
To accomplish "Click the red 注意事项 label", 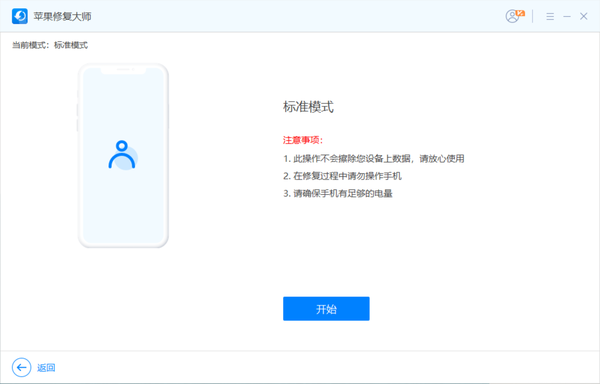I will point(303,140).
